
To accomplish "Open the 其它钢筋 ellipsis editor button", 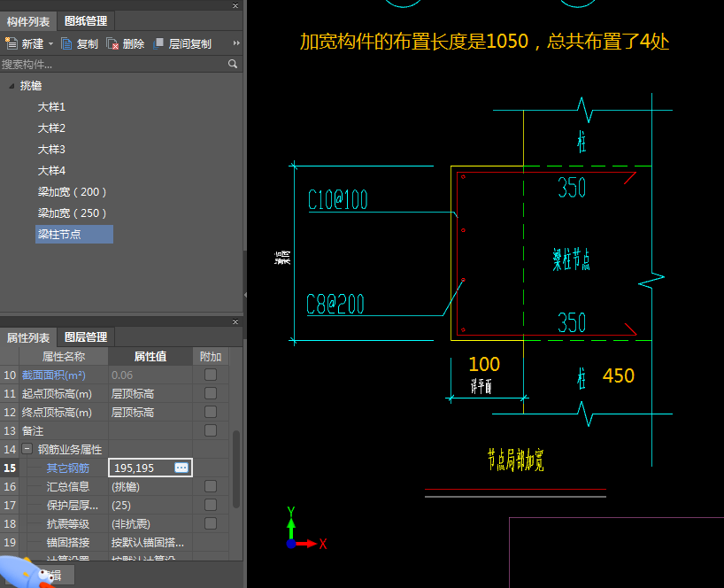I will 181,468.
